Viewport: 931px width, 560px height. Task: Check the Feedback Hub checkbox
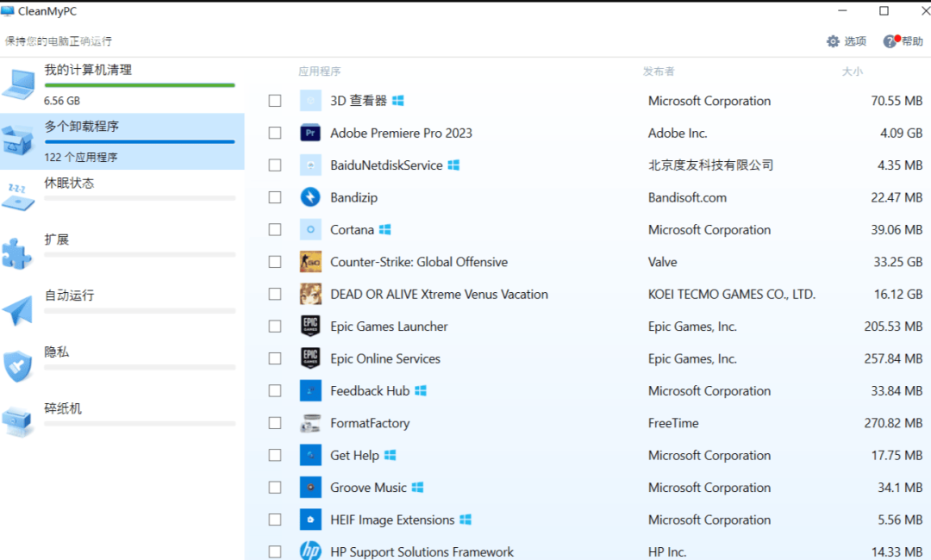[275, 390]
